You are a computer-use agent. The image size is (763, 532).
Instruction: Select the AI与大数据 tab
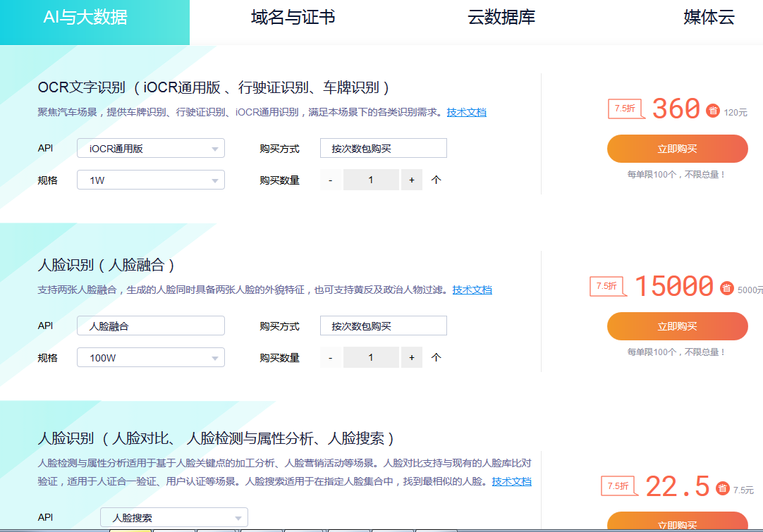pyautogui.click(x=85, y=18)
